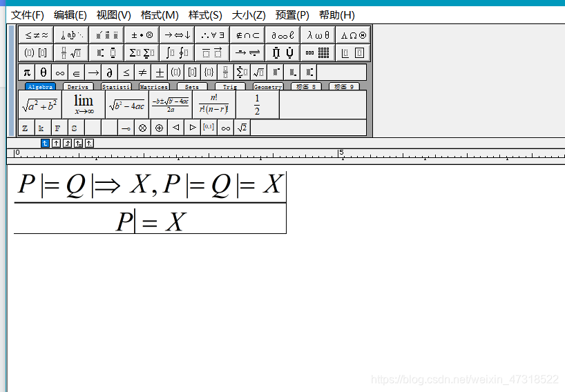Screen dimensions: 565x392
Task: Open the 帮助(H) menu
Action: (x=337, y=15)
